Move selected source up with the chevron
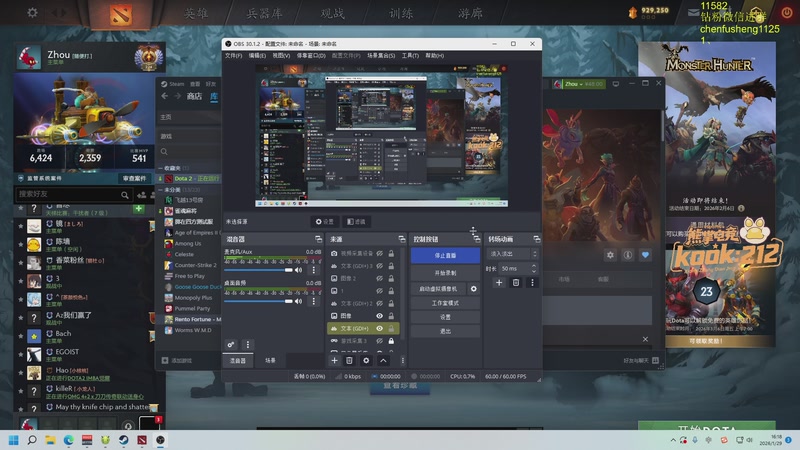Screen dimensions: 800x450 [x=383, y=361]
